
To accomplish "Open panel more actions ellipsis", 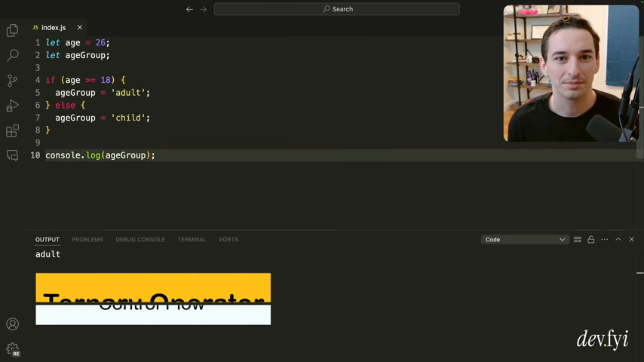I will point(605,240).
